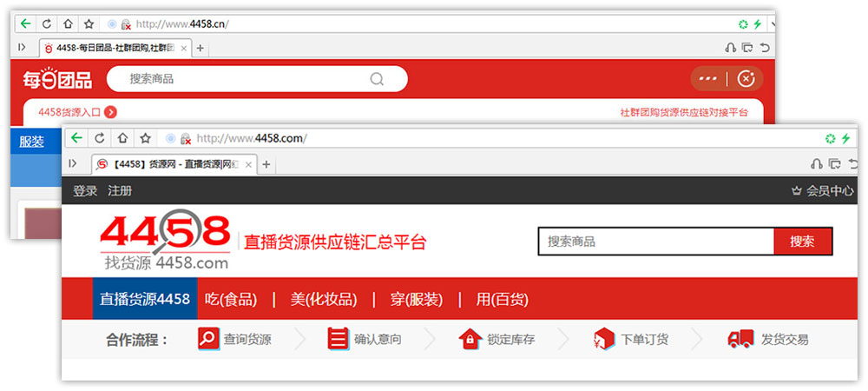868x391 pixels.
Task: Click 查询货源 step label
Action: [x=247, y=339]
